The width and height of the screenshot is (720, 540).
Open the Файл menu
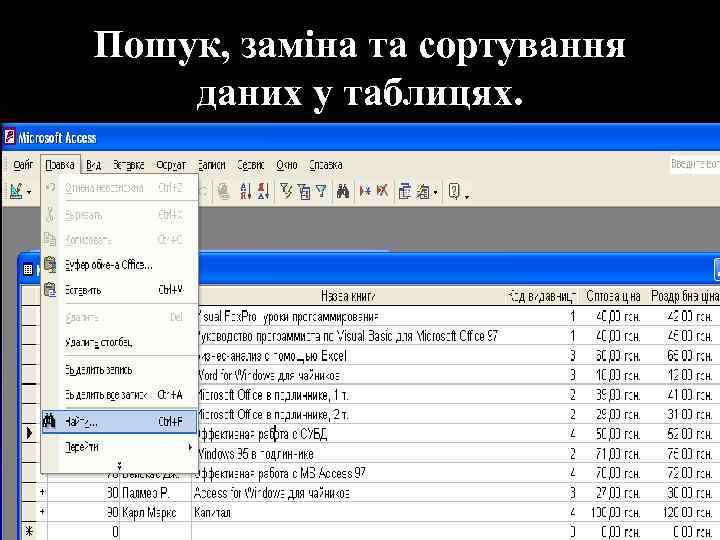23,164
